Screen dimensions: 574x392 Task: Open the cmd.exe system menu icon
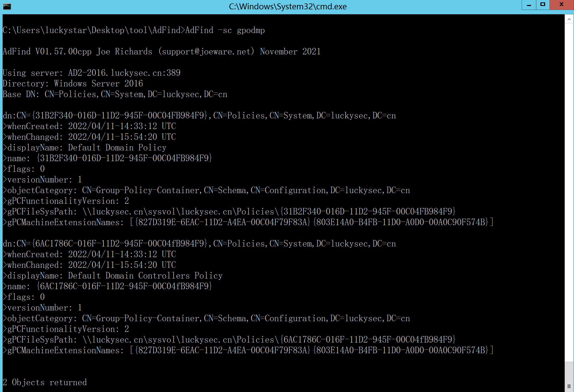coord(7,6)
